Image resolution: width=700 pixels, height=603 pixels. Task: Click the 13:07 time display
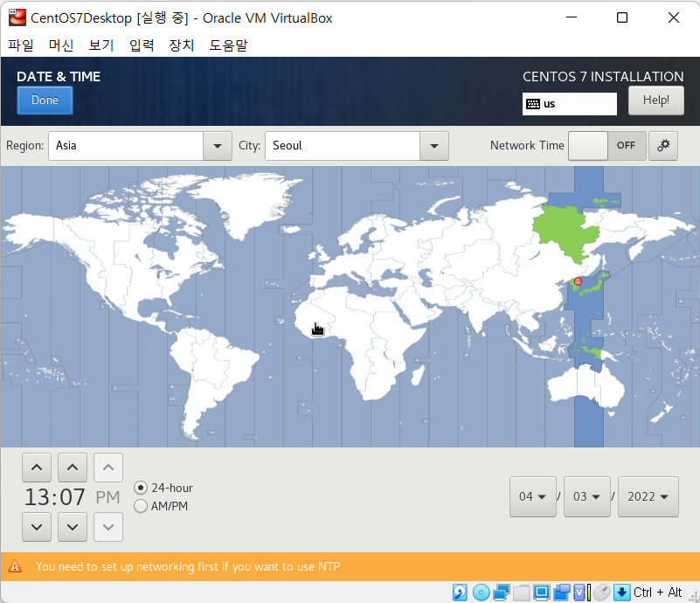click(x=54, y=497)
